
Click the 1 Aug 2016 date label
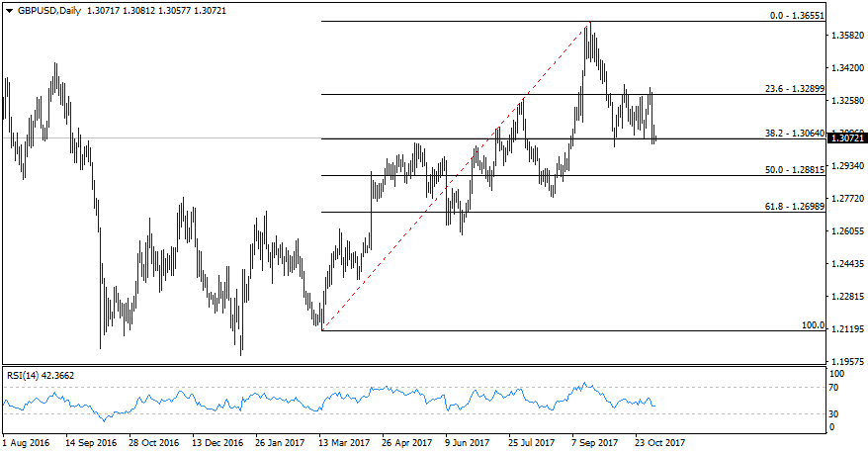pos(27,443)
